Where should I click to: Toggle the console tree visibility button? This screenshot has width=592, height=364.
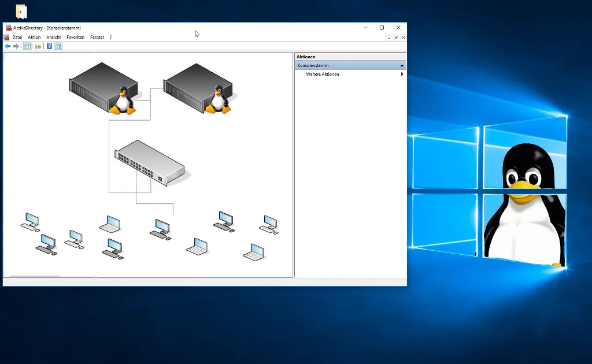click(28, 46)
